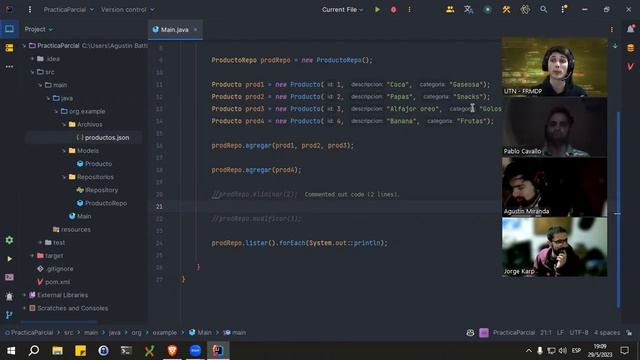Open the Version control dropdown
Viewport: 640px width, 360px height.
click(128, 9)
